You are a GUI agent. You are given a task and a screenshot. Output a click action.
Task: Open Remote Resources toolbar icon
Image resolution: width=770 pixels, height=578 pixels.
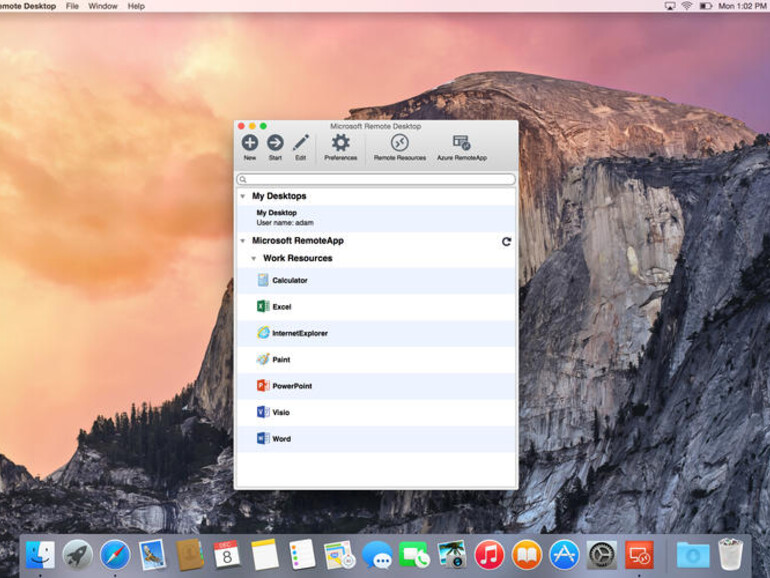(400, 143)
